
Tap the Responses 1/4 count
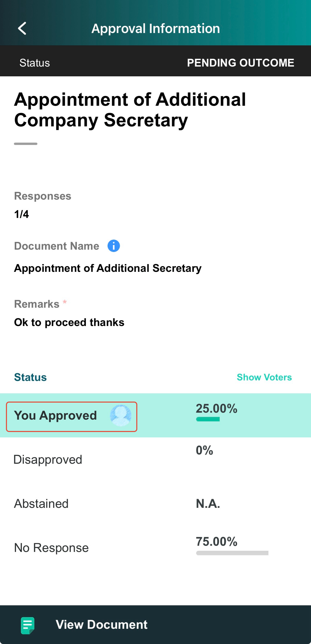(21, 214)
